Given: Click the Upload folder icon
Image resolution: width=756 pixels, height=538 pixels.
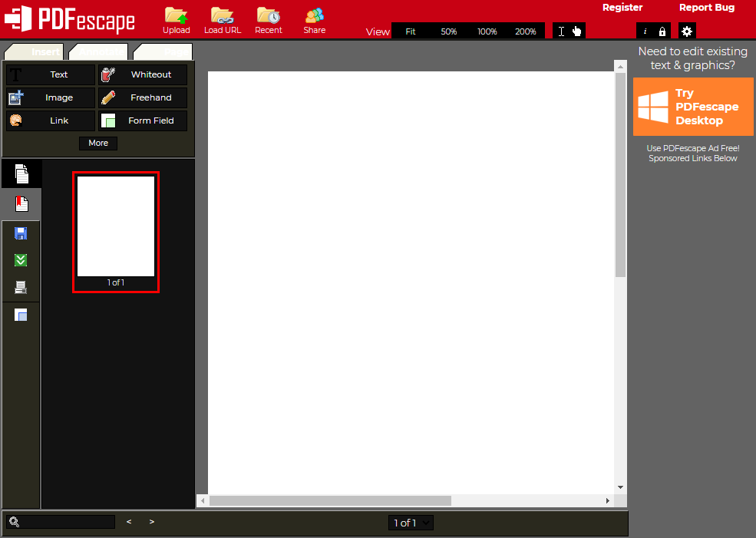Looking at the screenshot, I should point(176,20).
